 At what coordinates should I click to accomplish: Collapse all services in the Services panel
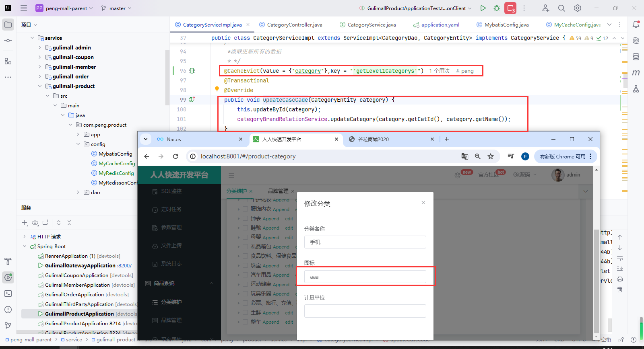pos(69,223)
